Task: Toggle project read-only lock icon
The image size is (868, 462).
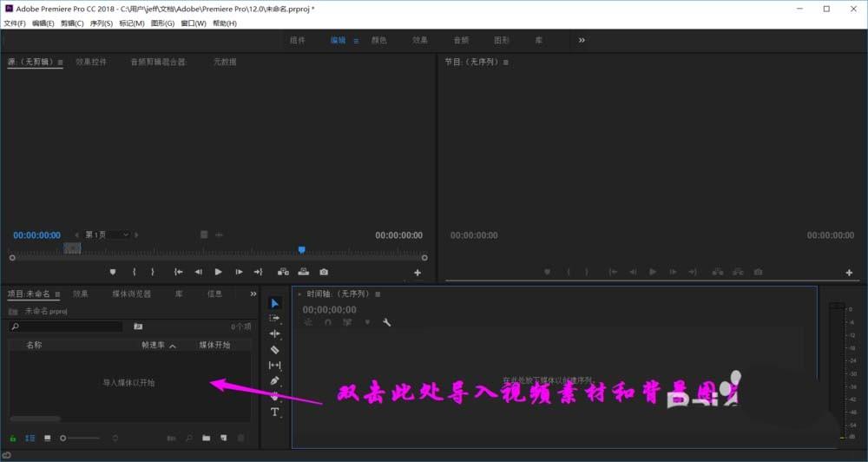Action: pyautogui.click(x=13, y=439)
